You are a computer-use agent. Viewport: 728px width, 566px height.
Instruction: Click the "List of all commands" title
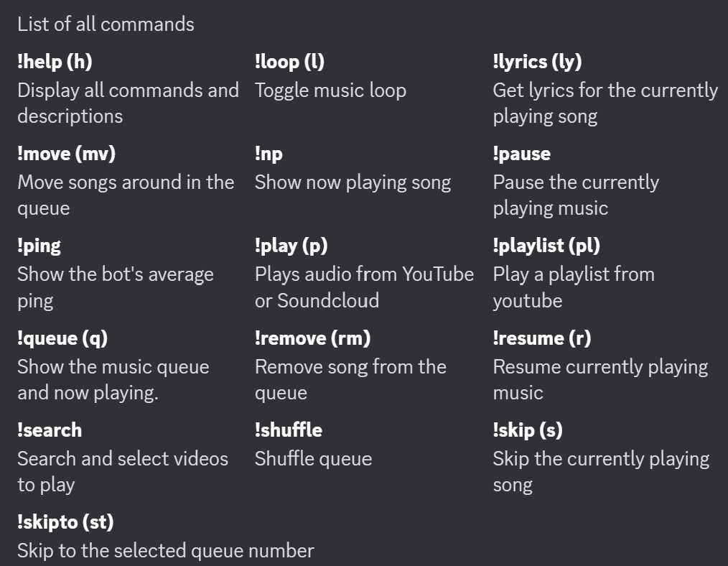click(106, 24)
